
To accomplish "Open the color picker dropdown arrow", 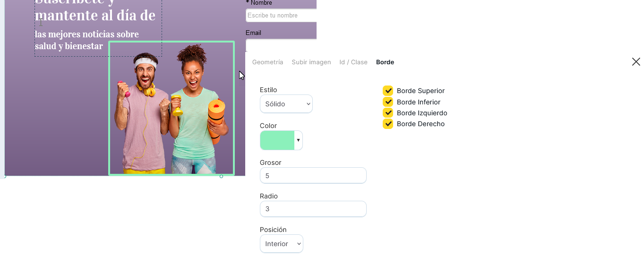I will [x=298, y=140].
